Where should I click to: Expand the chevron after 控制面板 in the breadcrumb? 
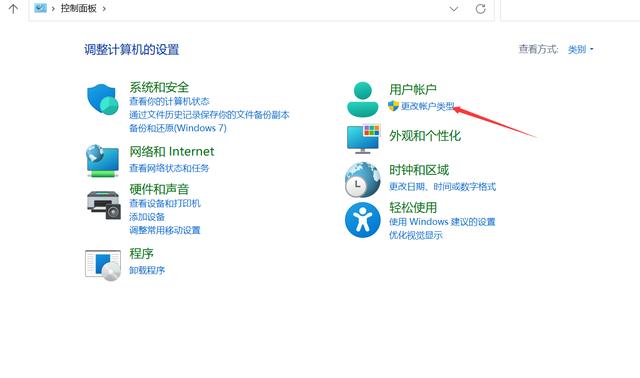point(104,9)
